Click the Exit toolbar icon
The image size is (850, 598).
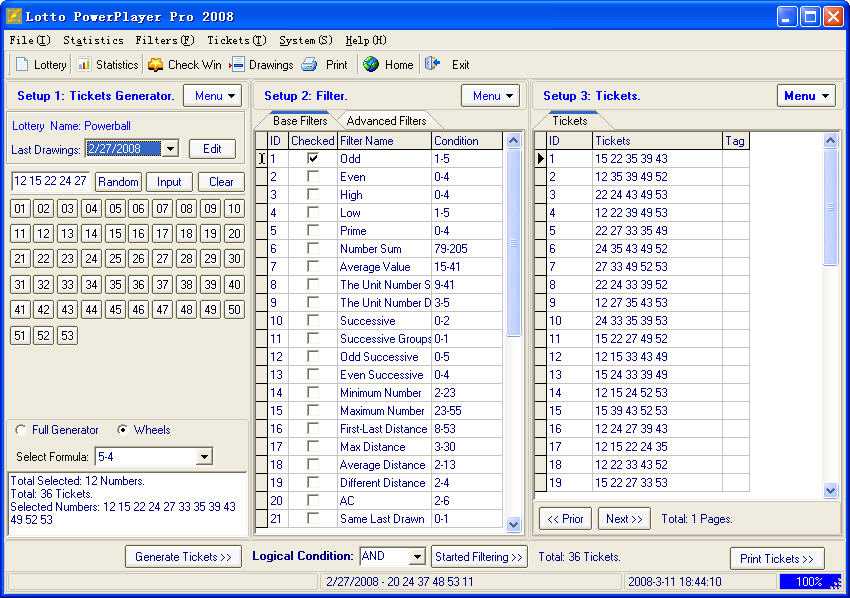pyautogui.click(x=432, y=64)
